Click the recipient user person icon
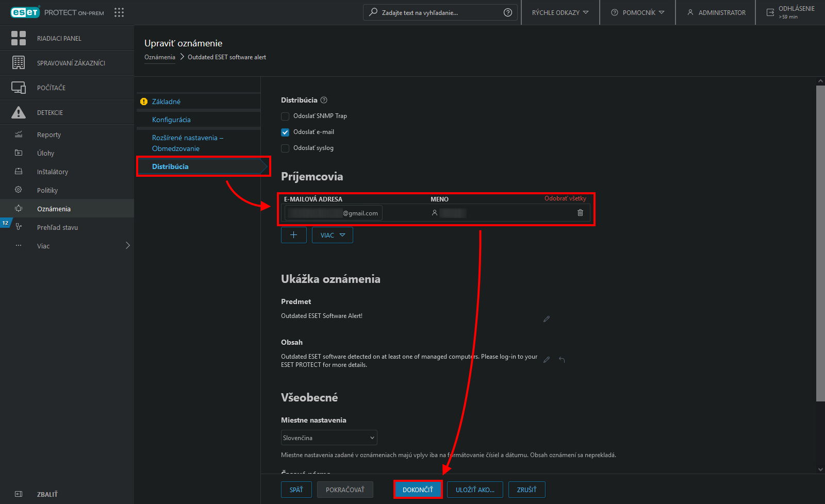Viewport: 825px width, 504px height. click(435, 213)
